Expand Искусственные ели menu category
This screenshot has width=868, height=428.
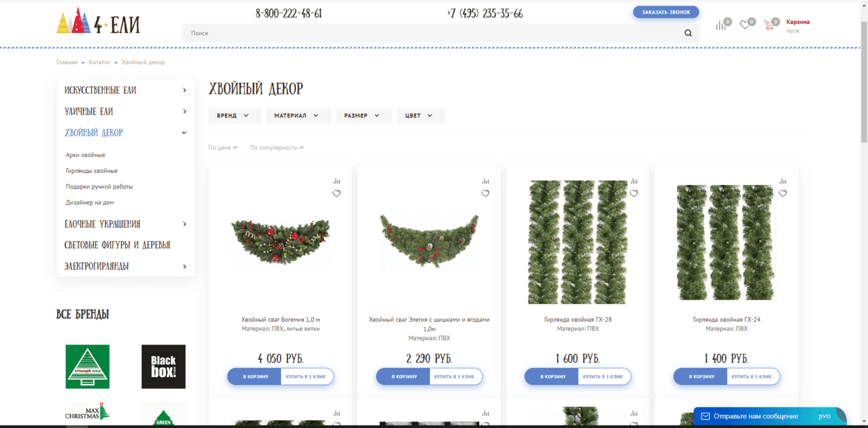tap(126, 91)
